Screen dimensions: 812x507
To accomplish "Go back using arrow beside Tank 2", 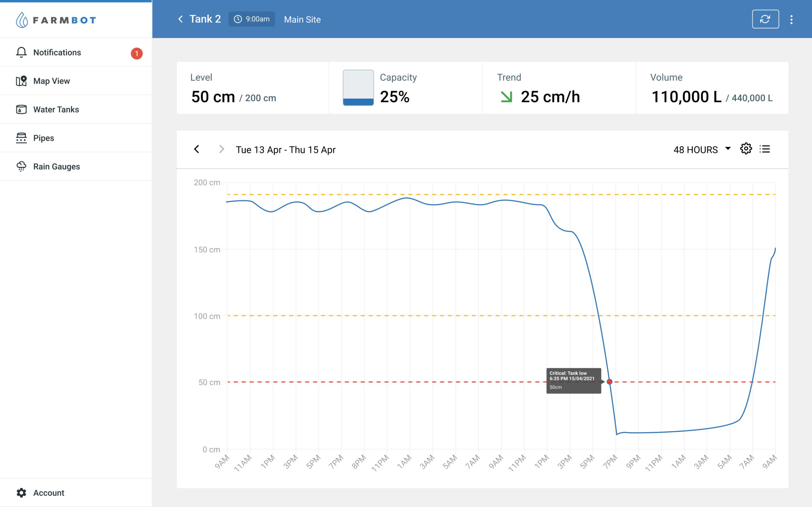I will point(180,19).
